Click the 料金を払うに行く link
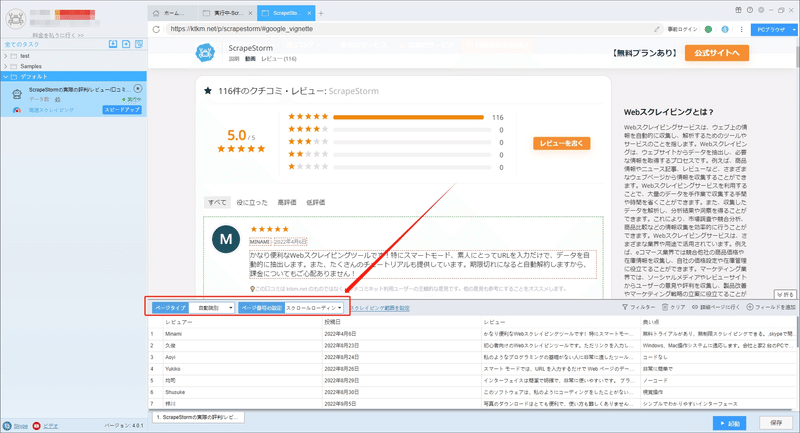800x433 pixels. coord(58,35)
